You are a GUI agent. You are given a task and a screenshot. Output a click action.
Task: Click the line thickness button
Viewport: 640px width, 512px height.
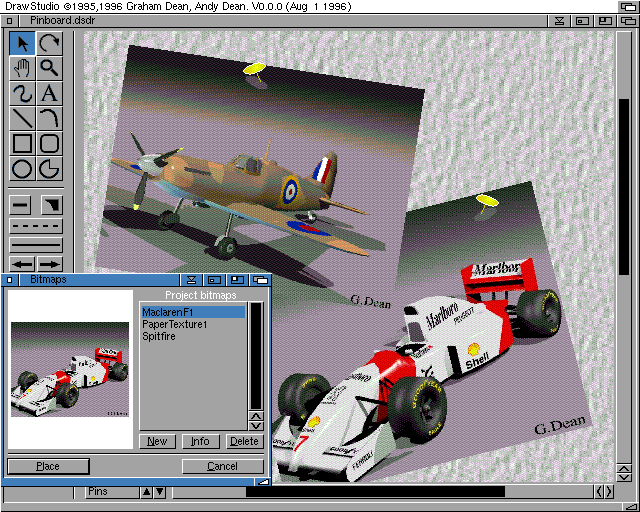[20, 205]
